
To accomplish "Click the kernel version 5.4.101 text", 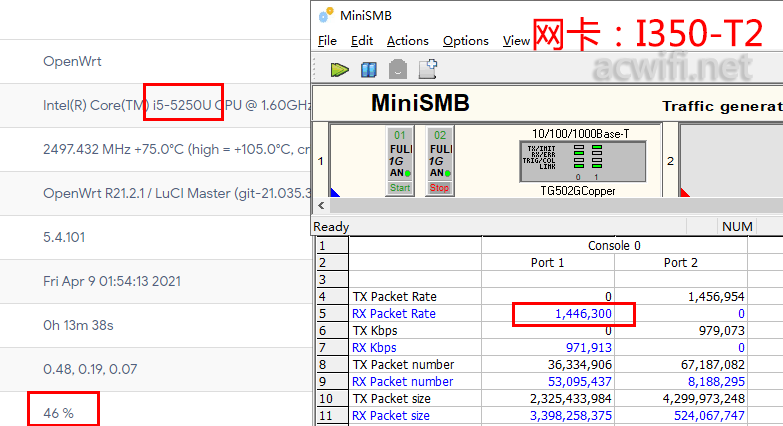I will (x=64, y=237).
